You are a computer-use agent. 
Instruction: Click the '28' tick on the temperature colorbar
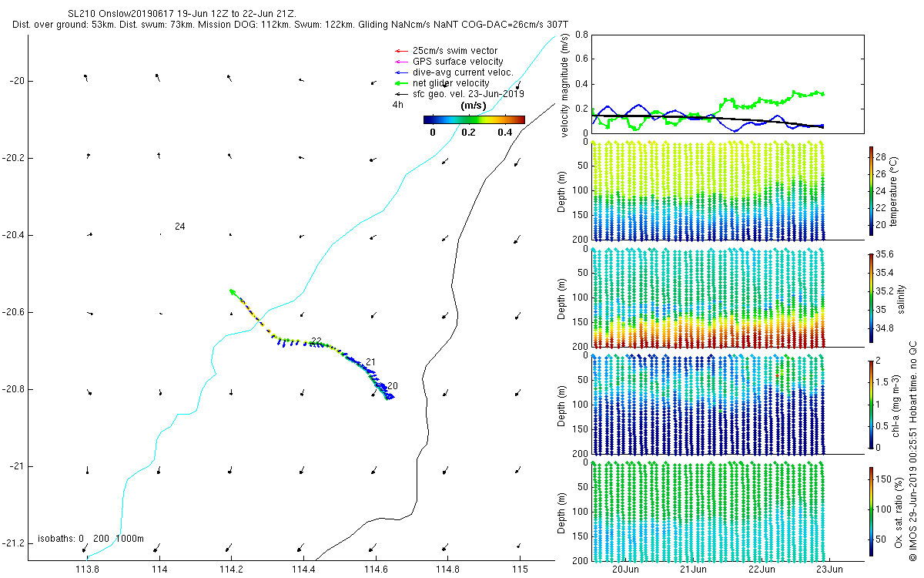click(x=882, y=156)
